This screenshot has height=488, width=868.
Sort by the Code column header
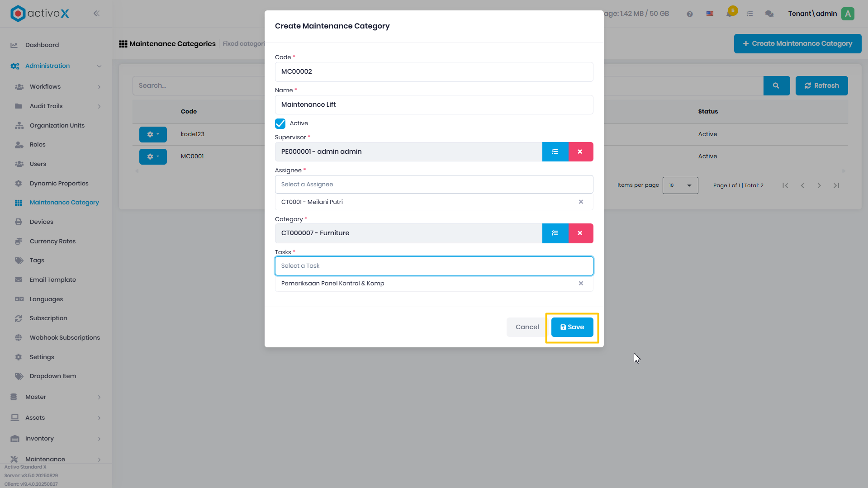pyautogui.click(x=189, y=112)
